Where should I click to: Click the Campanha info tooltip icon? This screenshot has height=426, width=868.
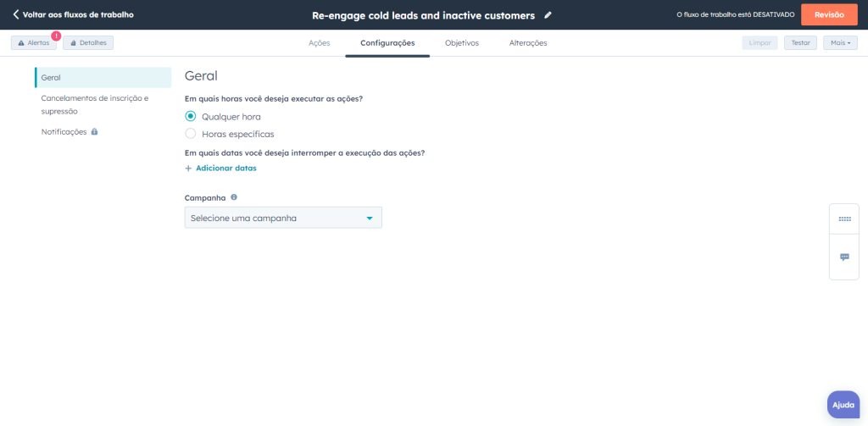234,197
